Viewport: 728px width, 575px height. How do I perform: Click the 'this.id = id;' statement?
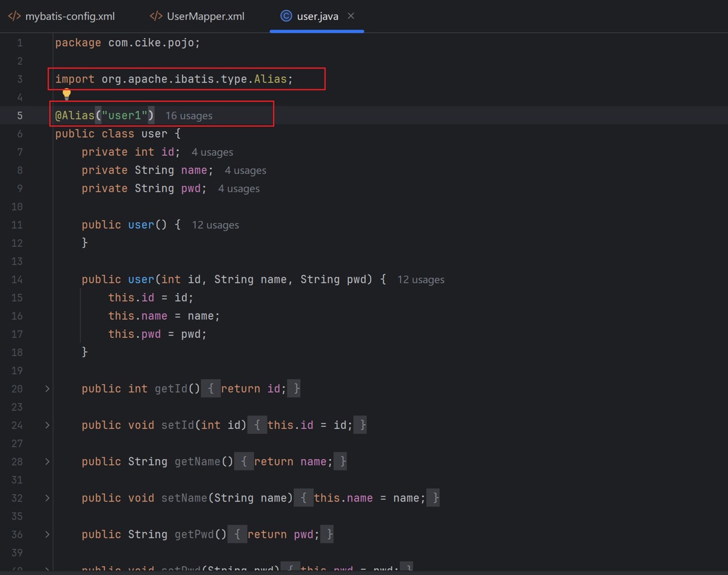151,297
